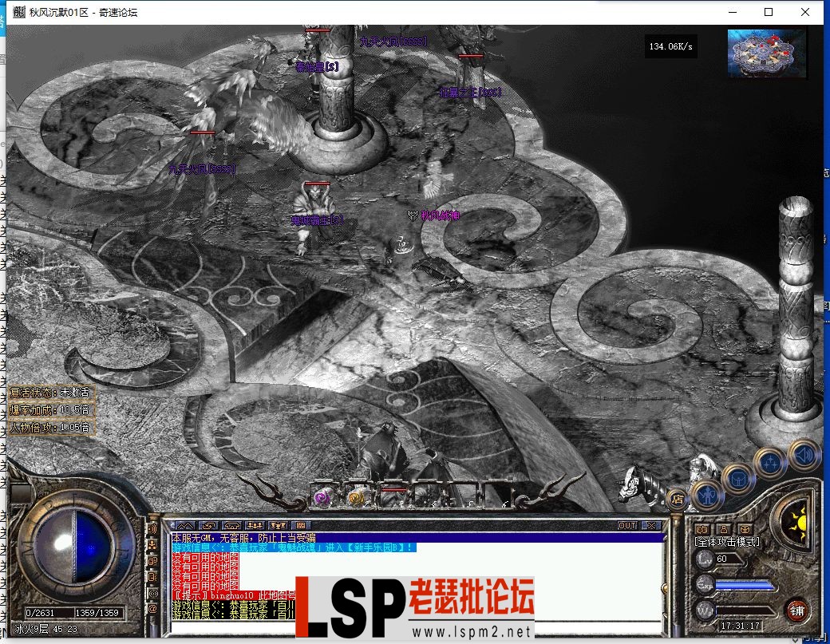The height and width of the screenshot is (644, 830).
Task: Toggle the broadcast-waves chat channel icon
Action: (152, 593)
